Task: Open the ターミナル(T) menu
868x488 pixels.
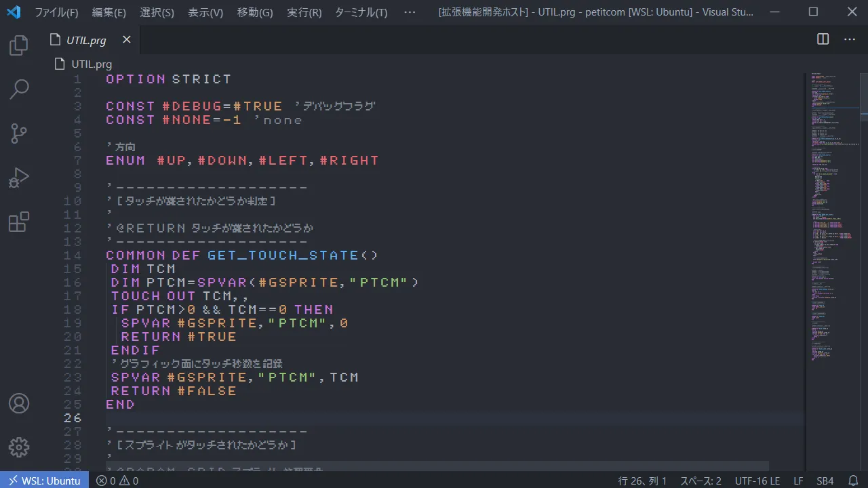Action: pyautogui.click(x=361, y=12)
